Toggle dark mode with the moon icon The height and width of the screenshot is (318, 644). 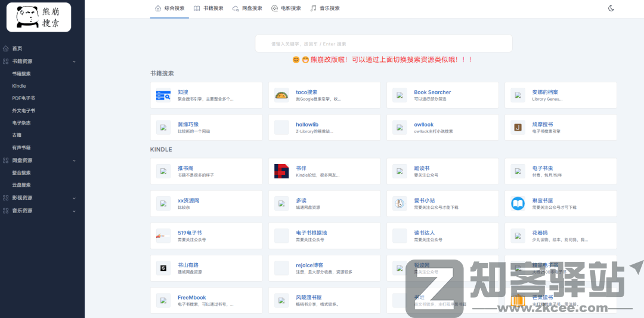pyautogui.click(x=611, y=8)
